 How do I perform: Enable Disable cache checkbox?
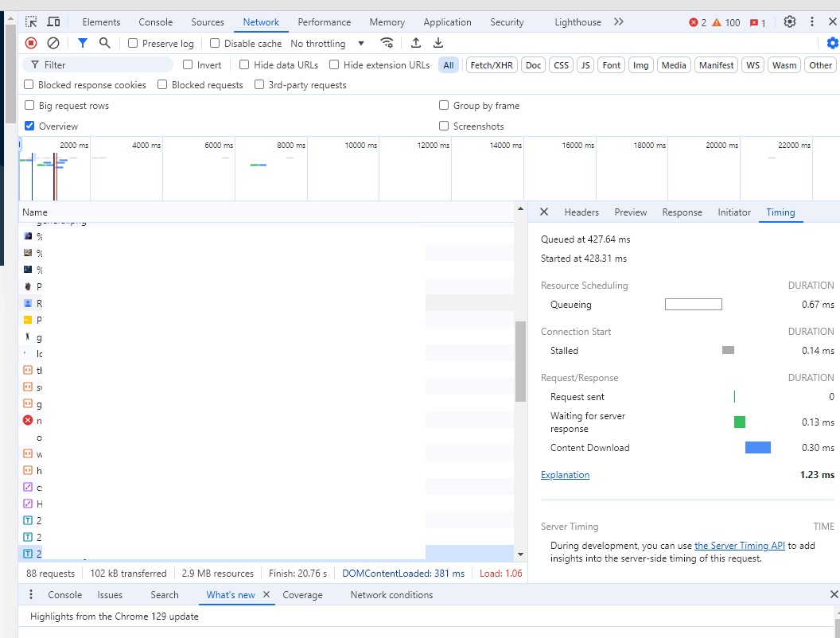tap(215, 44)
